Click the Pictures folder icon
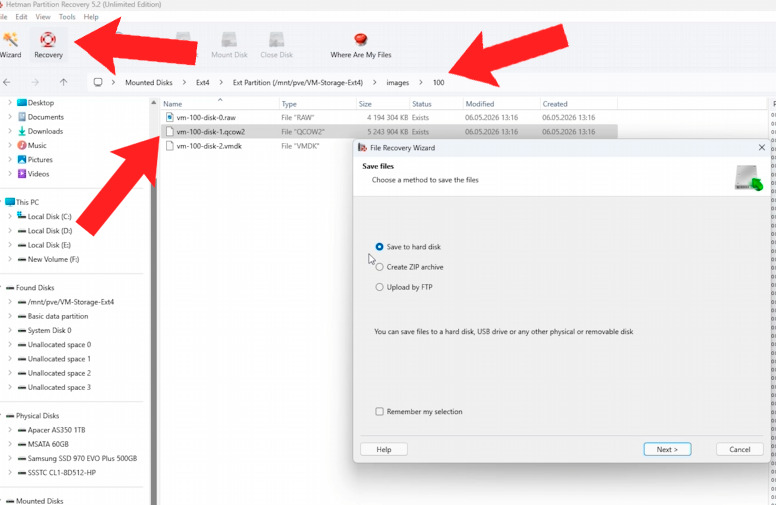The height and width of the screenshot is (505, 776). pos(22,159)
